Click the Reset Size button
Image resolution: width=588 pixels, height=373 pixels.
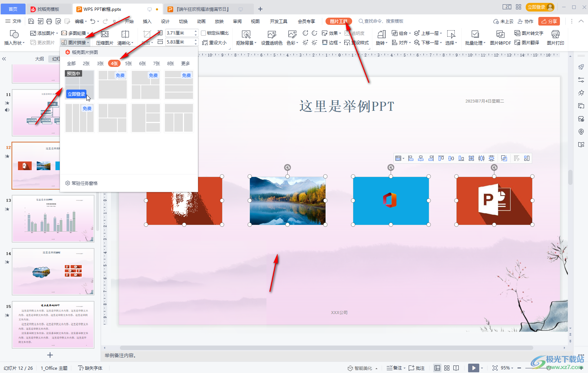(214, 42)
